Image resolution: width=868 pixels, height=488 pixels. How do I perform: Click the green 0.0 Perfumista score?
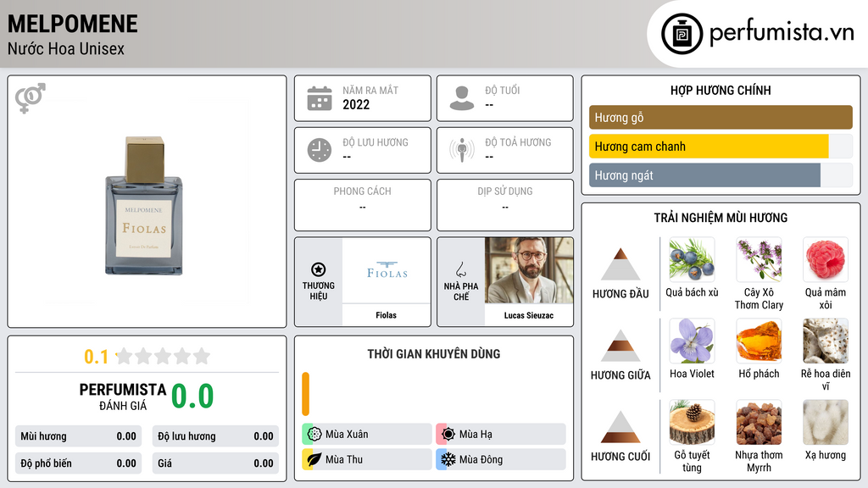click(192, 396)
